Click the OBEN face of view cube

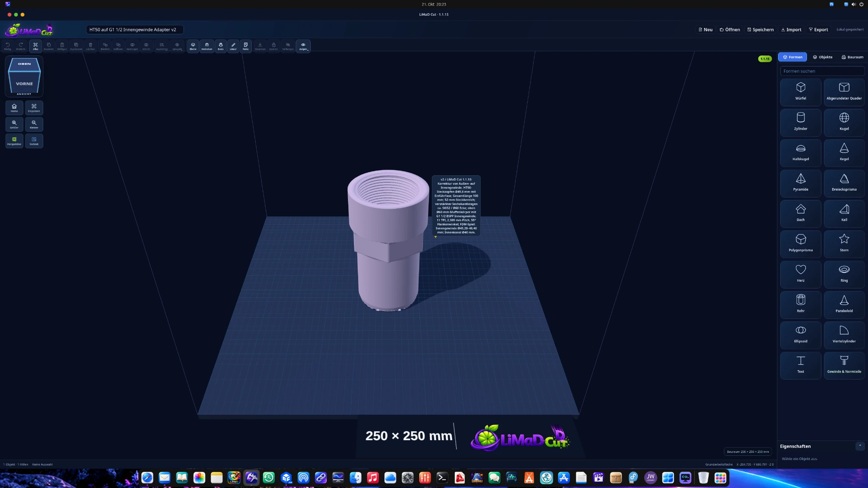(24, 64)
